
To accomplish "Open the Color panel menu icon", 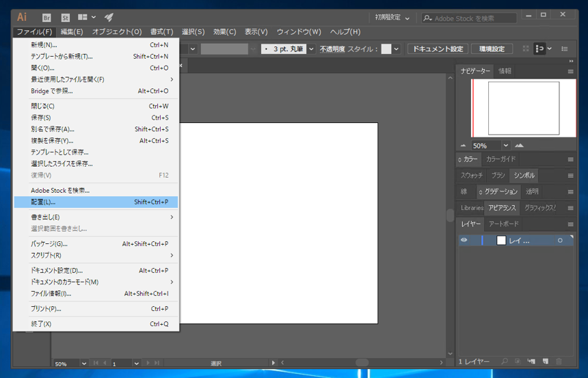I will (x=570, y=159).
